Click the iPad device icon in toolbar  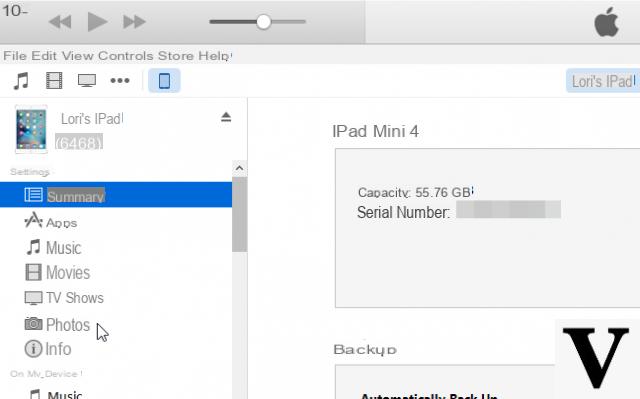[x=164, y=81]
